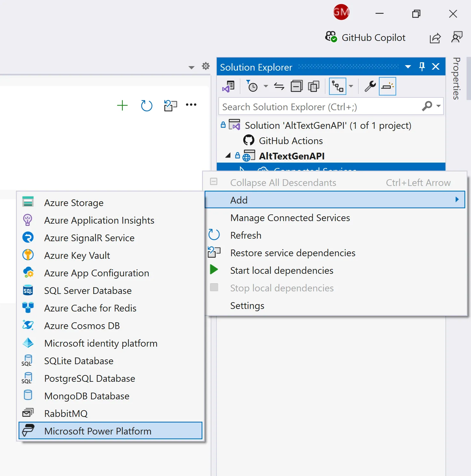
Task: Click the Sync with Active Document arrows icon
Action: 279,86
